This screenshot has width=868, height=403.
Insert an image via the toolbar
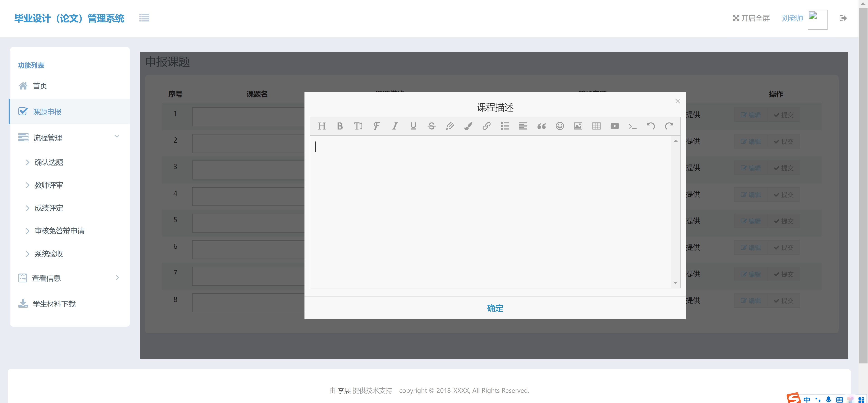pyautogui.click(x=578, y=126)
